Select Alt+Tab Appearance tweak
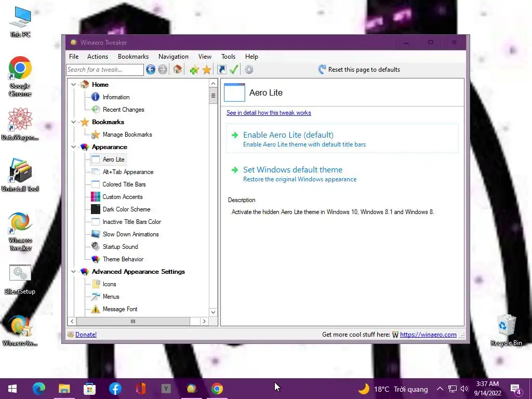532x399 pixels. pyautogui.click(x=128, y=172)
